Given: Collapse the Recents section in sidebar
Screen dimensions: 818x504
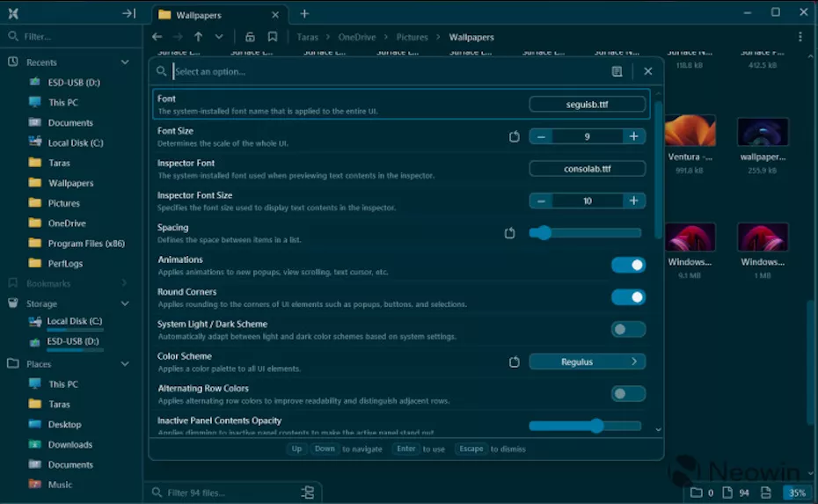Looking at the screenshot, I should click(x=124, y=62).
